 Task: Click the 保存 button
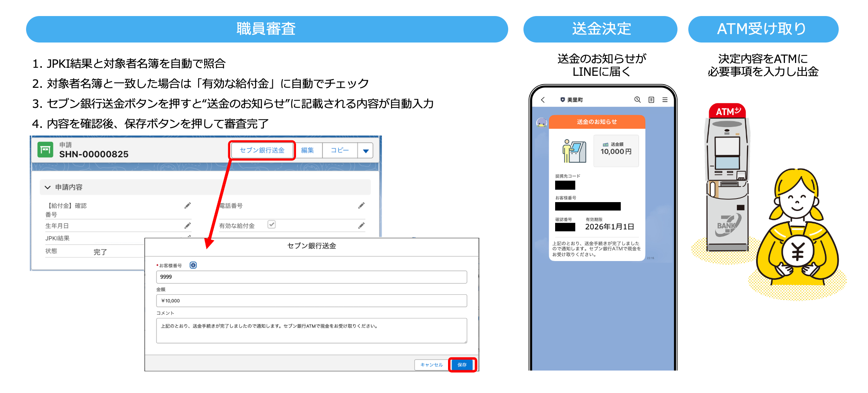point(462,365)
